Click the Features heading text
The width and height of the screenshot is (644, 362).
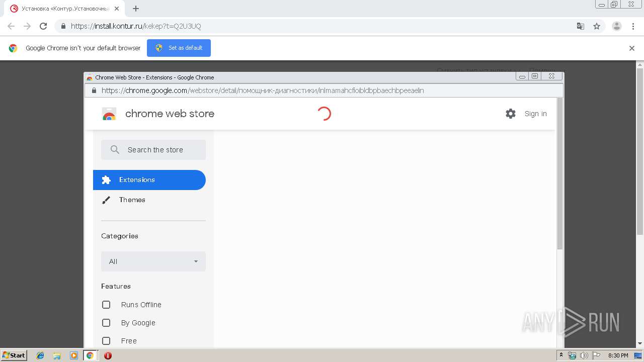pos(116,286)
